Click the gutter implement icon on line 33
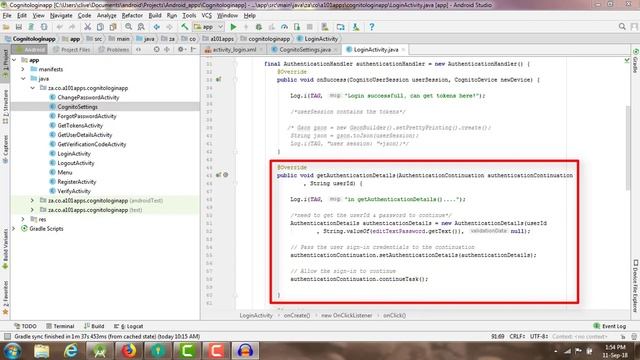This screenshot has width=640, height=360. point(219,79)
